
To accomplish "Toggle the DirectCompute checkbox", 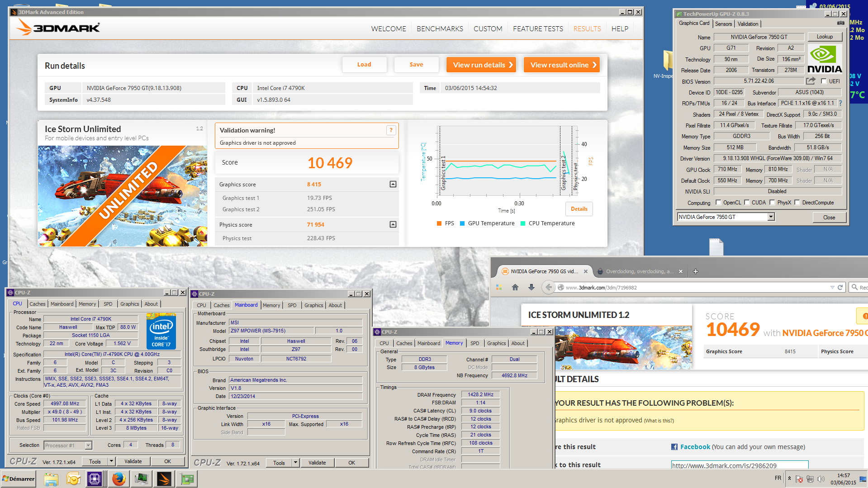I will click(797, 203).
